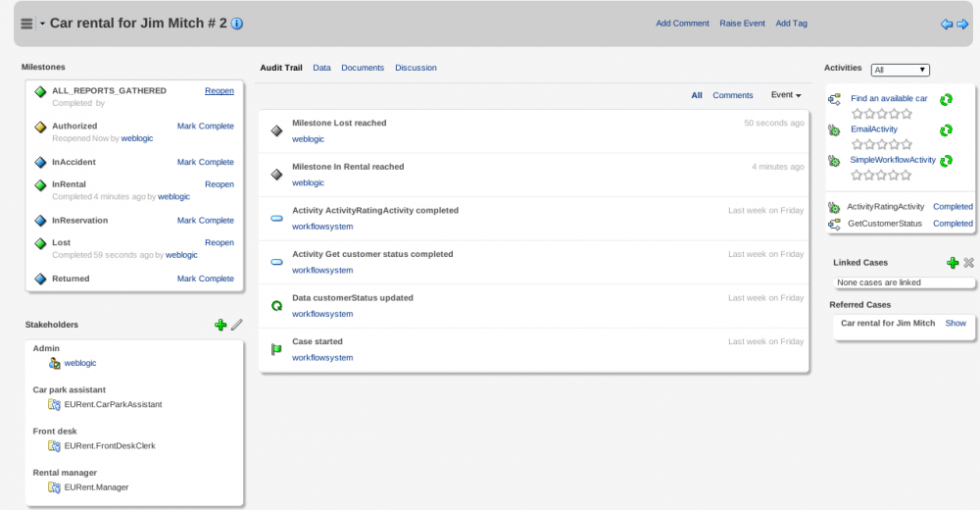This screenshot has width=980, height=510.
Task: Click the blue diamond icon of Returned
Action: pyautogui.click(x=40, y=280)
